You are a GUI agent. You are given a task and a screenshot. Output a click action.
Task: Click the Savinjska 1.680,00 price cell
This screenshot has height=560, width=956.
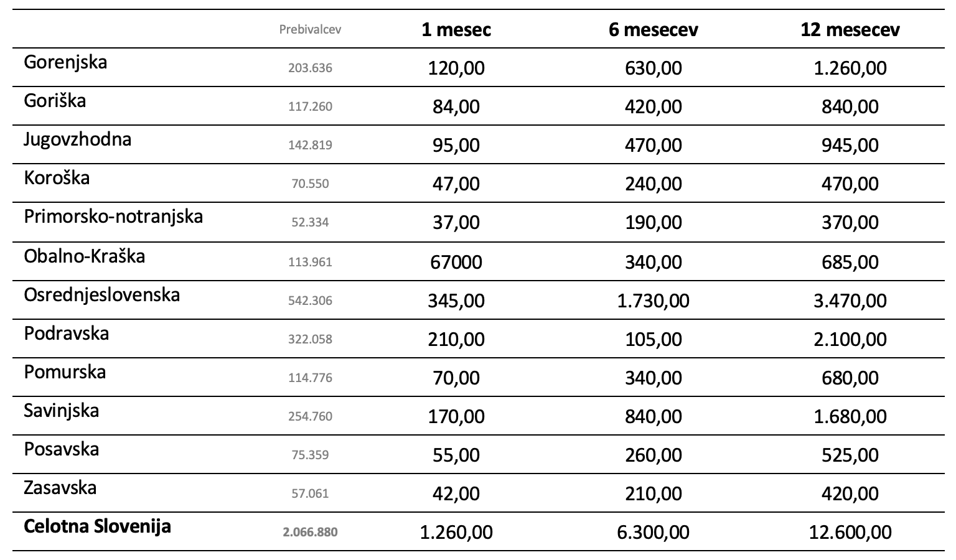click(850, 416)
